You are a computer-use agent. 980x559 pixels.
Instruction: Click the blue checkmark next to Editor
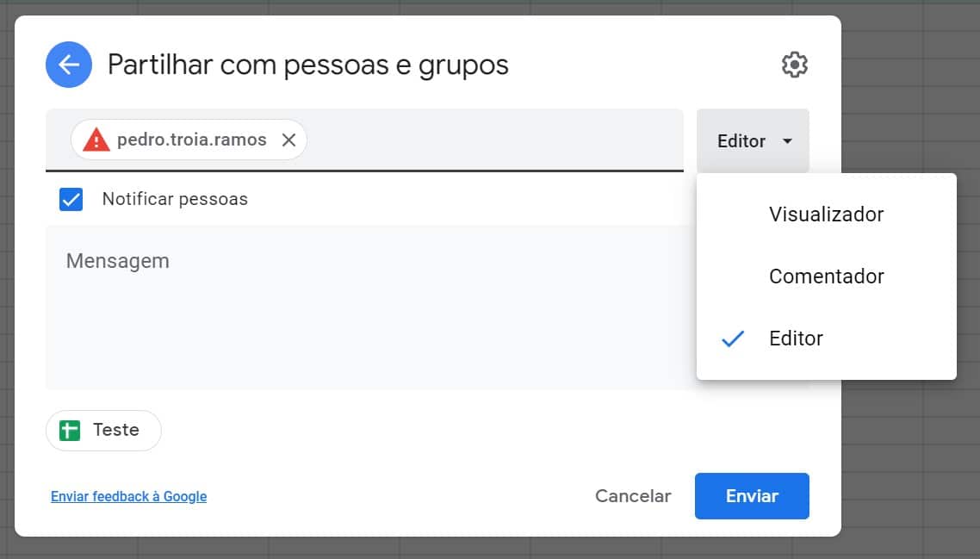pos(733,339)
